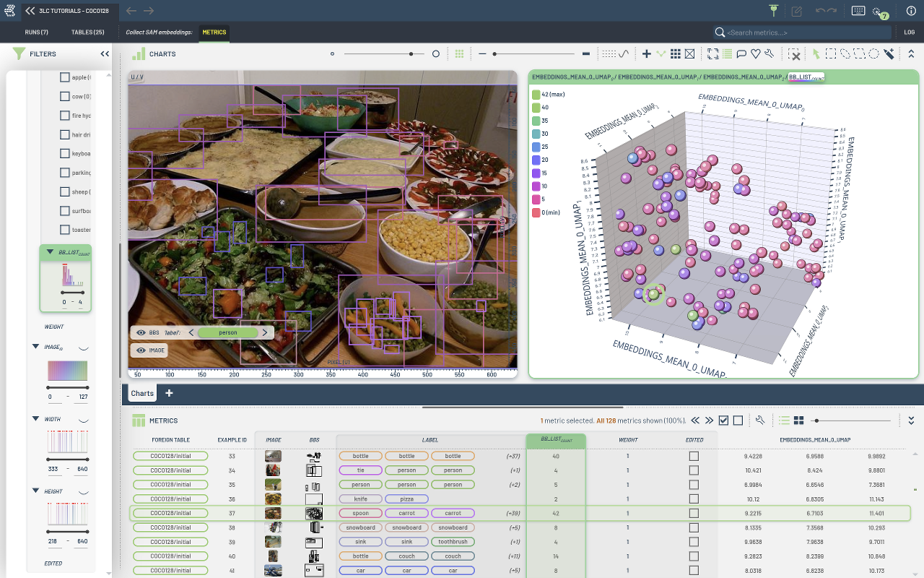Click the info icon in top bar
The image size is (924, 578).
click(910, 11)
